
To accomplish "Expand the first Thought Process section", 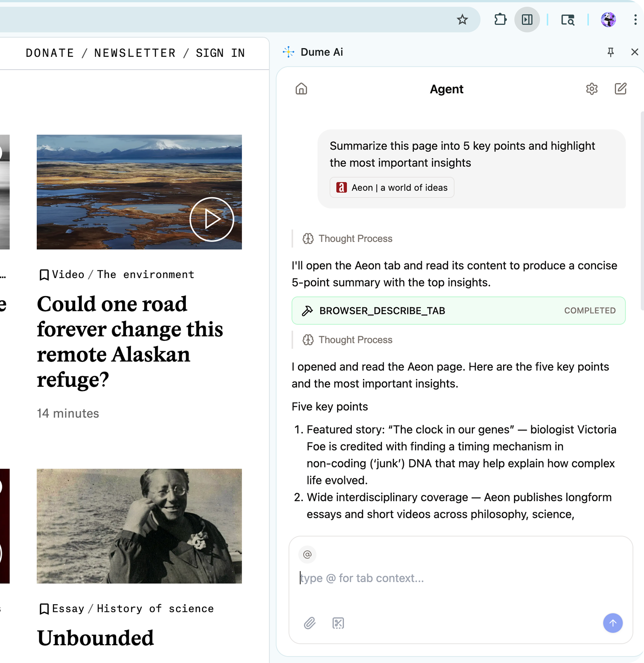I will pyautogui.click(x=348, y=238).
